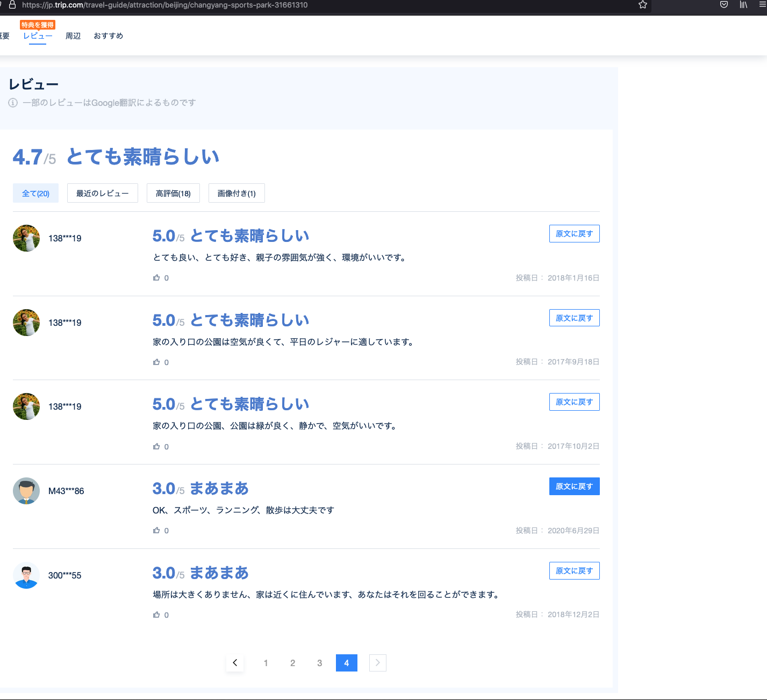
Task: Click the info icon beside Google翻訳 notice
Action: click(x=13, y=103)
